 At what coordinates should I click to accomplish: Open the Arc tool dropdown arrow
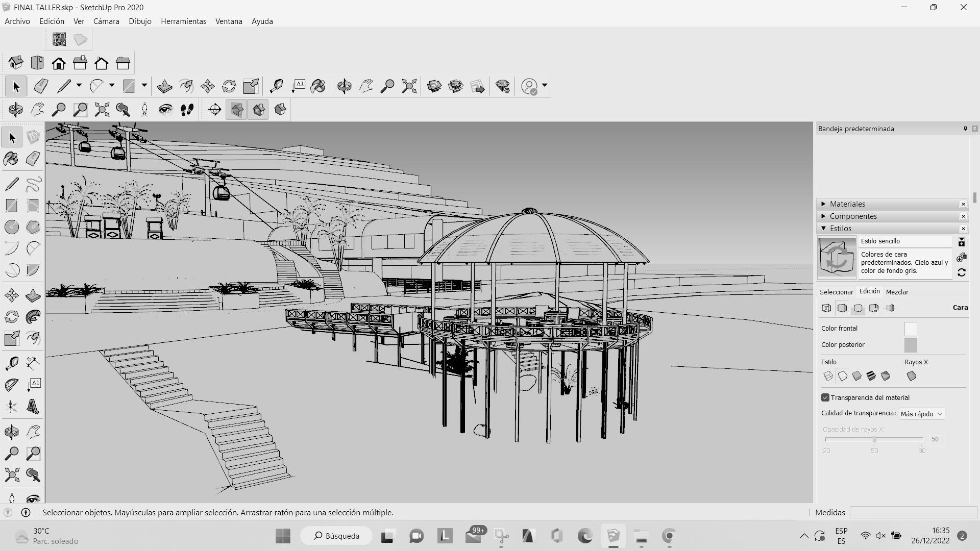112,86
